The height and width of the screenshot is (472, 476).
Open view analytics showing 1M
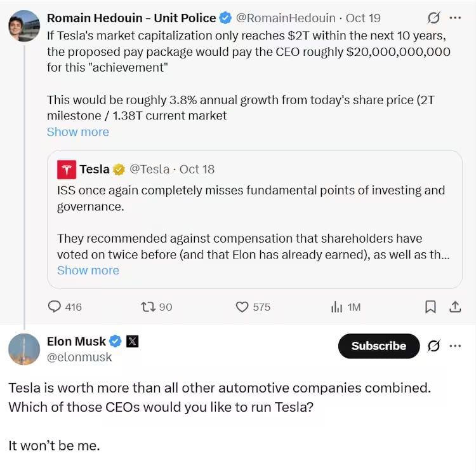click(337, 307)
